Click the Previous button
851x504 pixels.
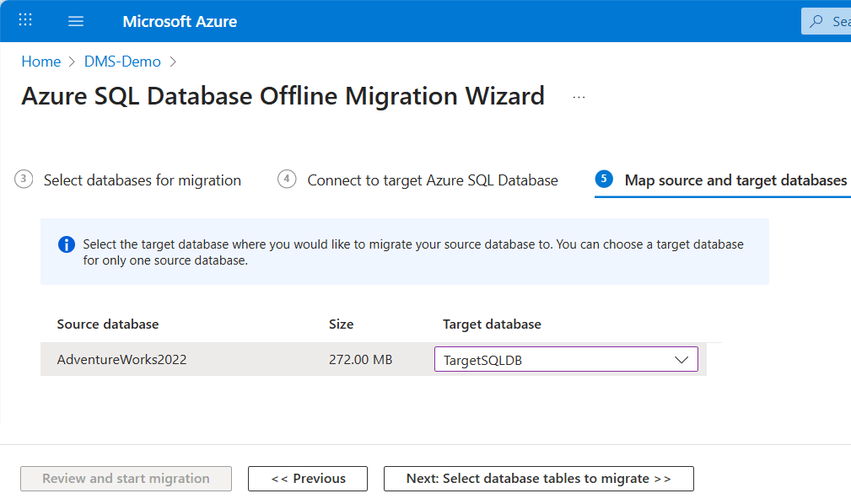click(x=307, y=479)
